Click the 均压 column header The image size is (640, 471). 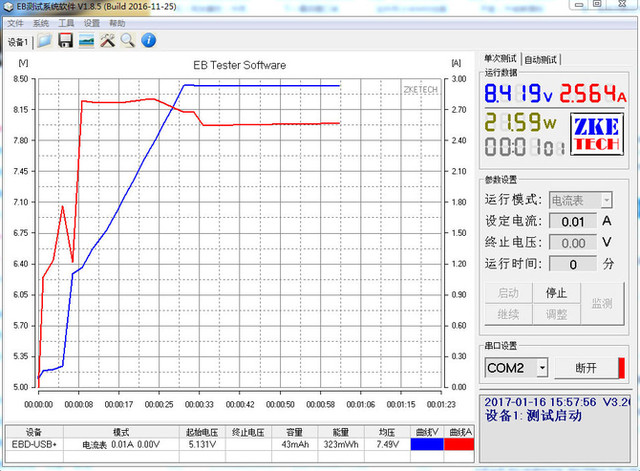[387, 432]
